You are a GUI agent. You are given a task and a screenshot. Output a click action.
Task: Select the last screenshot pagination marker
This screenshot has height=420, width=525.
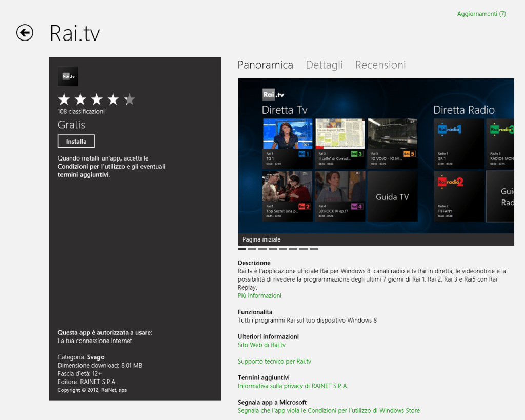pyautogui.click(x=314, y=249)
